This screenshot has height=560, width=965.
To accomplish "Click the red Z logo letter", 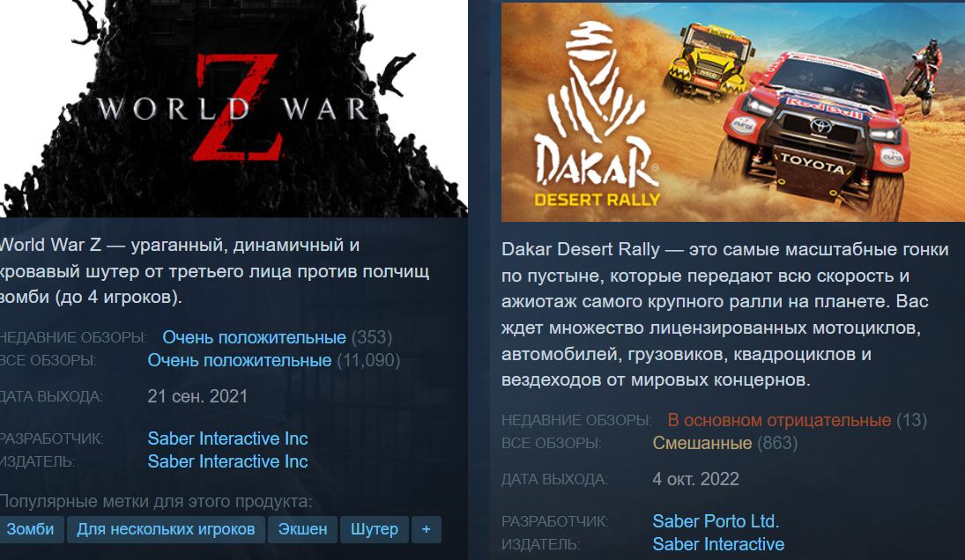I will tap(236, 108).
